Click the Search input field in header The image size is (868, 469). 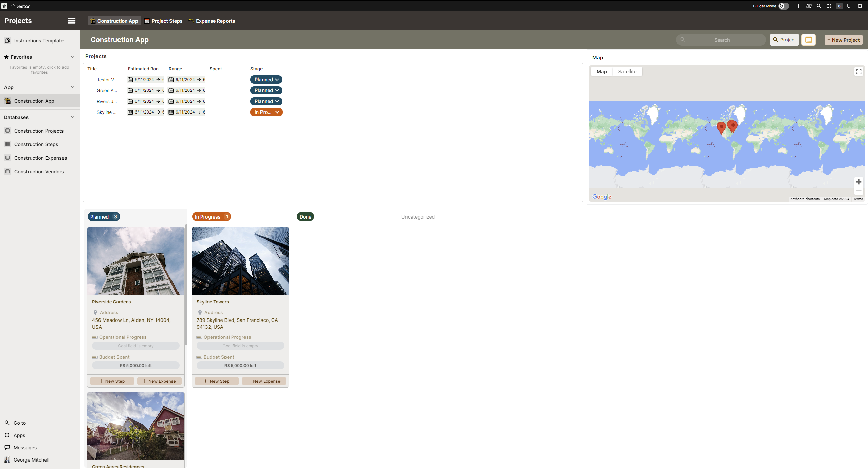pos(721,40)
